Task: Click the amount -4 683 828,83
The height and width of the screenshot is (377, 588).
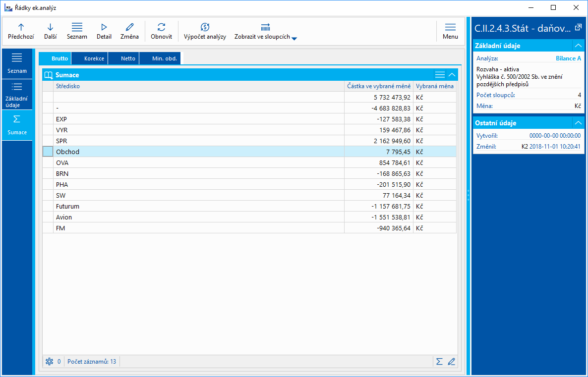Action: (x=391, y=108)
